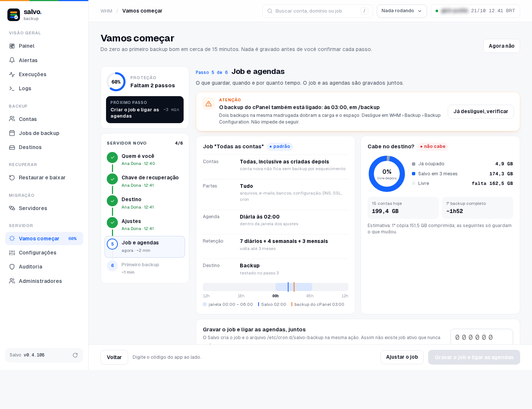Click the 'Próximo passo' dark card
532x409 pixels.
click(145, 110)
